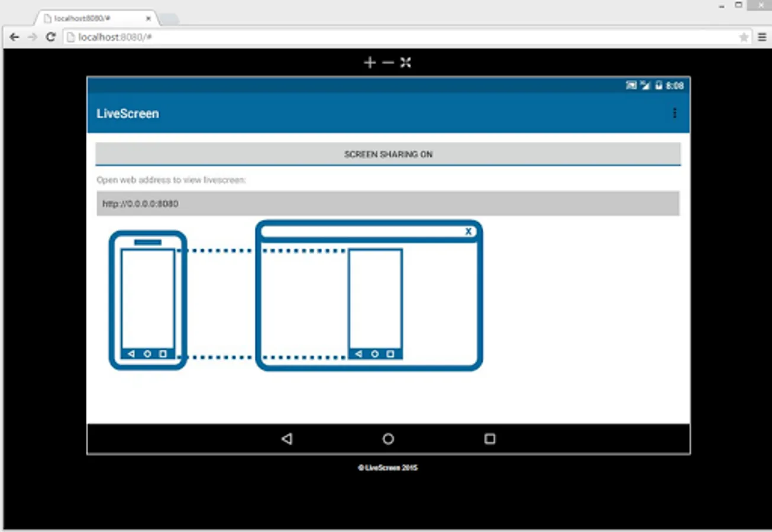
Task: Click 'Open web address to view livescreen' label
Action: click(x=172, y=180)
